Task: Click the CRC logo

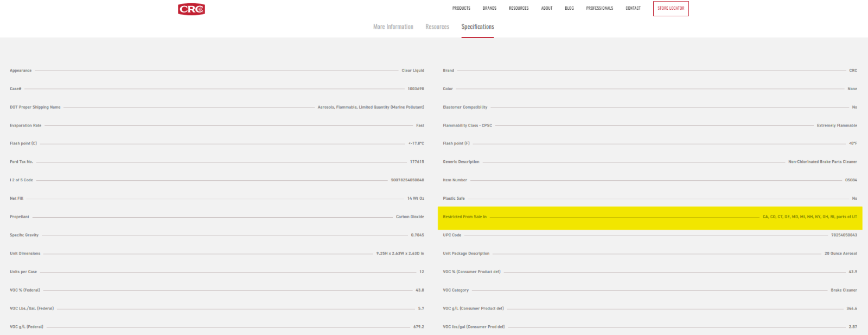Action: (192, 9)
